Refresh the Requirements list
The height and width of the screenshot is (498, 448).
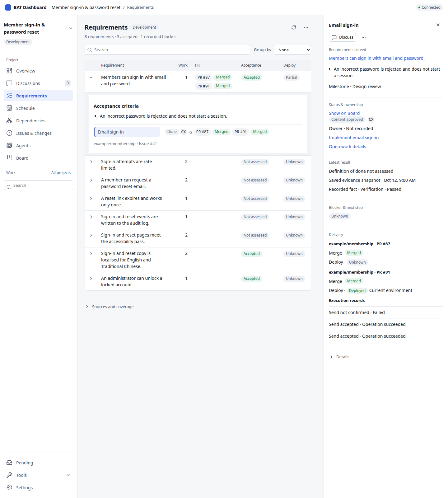[x=294, y=27]
